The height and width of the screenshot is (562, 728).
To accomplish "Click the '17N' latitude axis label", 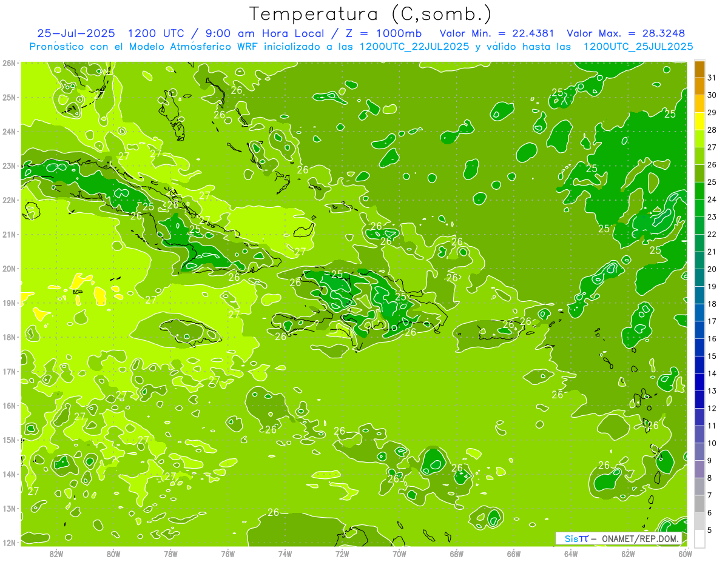I will tap(9, 371).
